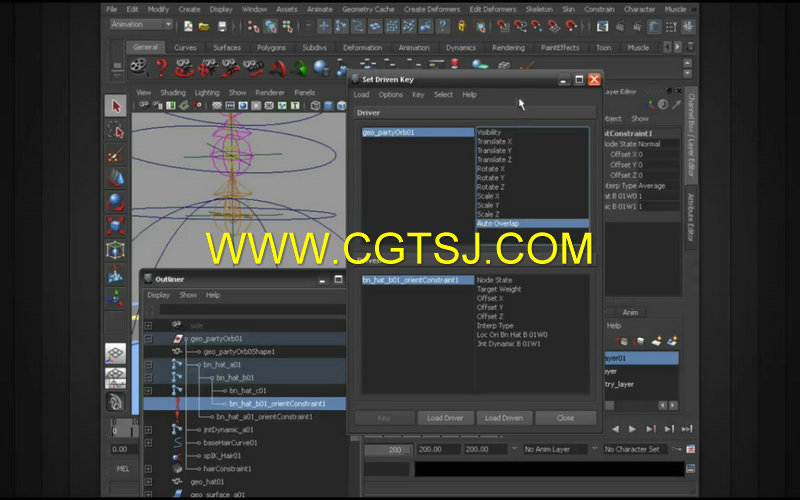Screen dimensions: 800x500
Task: Collapse the bn_hat_a01 node in Outliner
Action: click(148, 364)
